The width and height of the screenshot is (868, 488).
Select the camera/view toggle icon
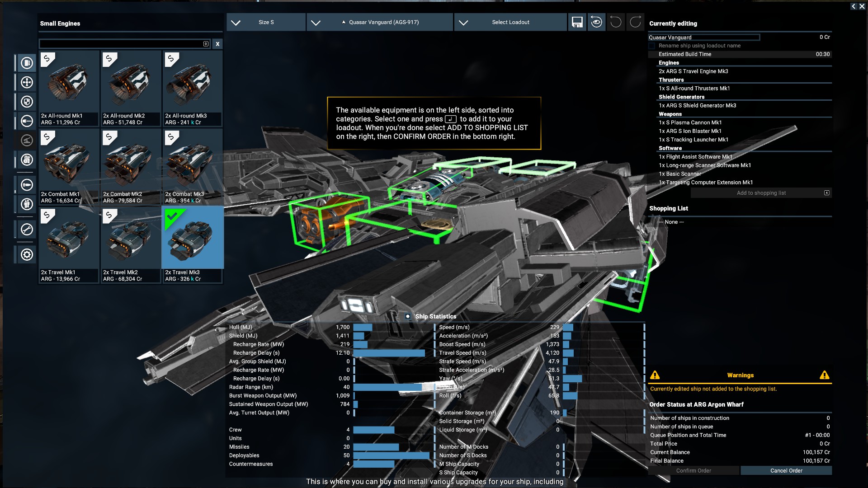coord(596,23)
